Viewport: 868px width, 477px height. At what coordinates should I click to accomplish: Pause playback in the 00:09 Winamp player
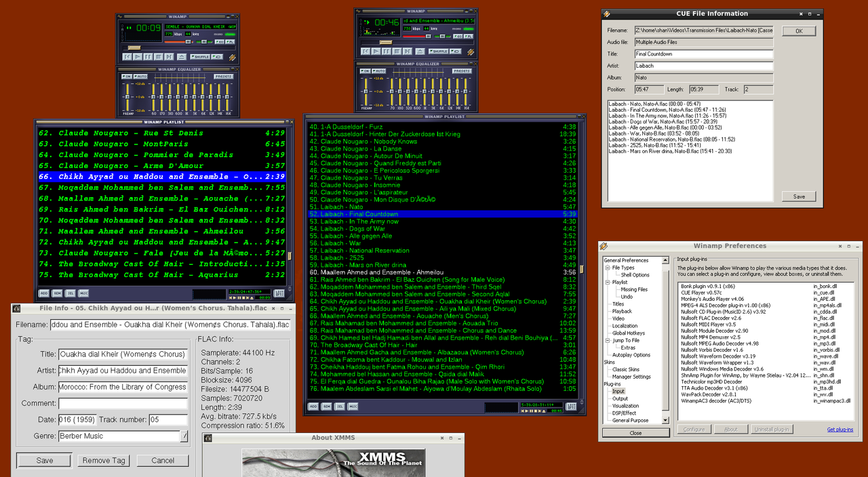[148, 57]
